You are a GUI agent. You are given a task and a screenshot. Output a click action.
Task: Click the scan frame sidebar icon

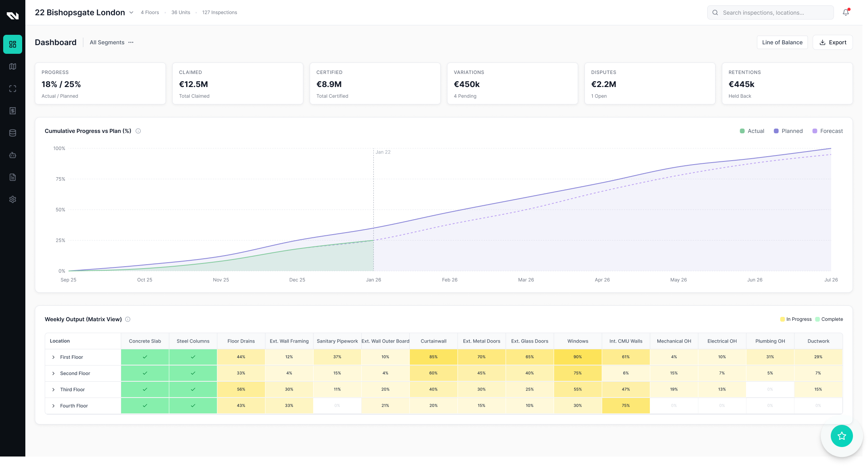click(13, 89)
